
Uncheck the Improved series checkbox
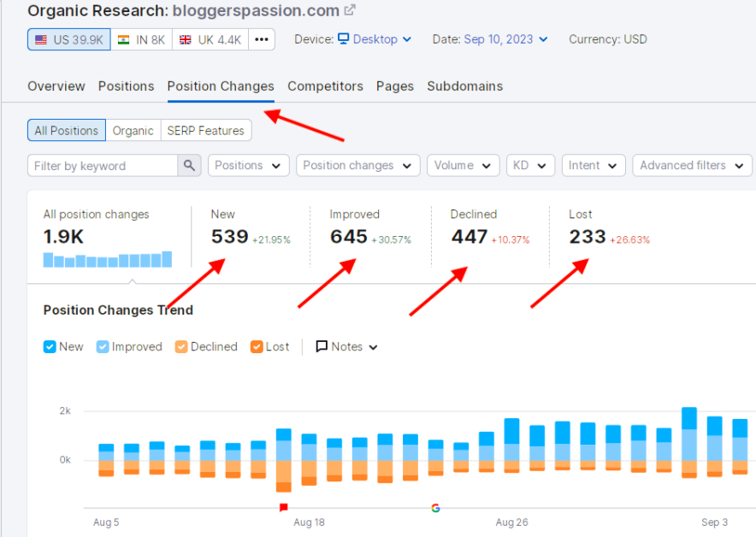tap(103, 346)
